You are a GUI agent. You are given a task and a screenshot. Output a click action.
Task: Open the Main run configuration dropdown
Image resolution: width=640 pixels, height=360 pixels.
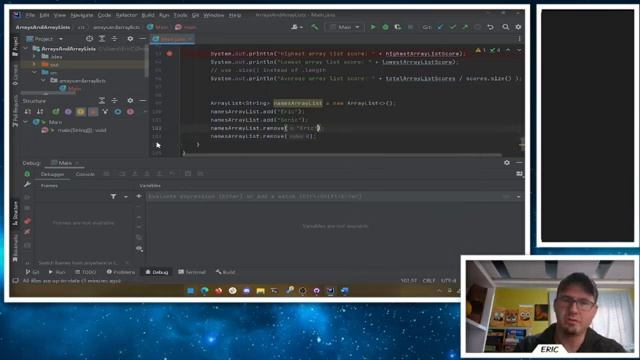tap(344, 27)
